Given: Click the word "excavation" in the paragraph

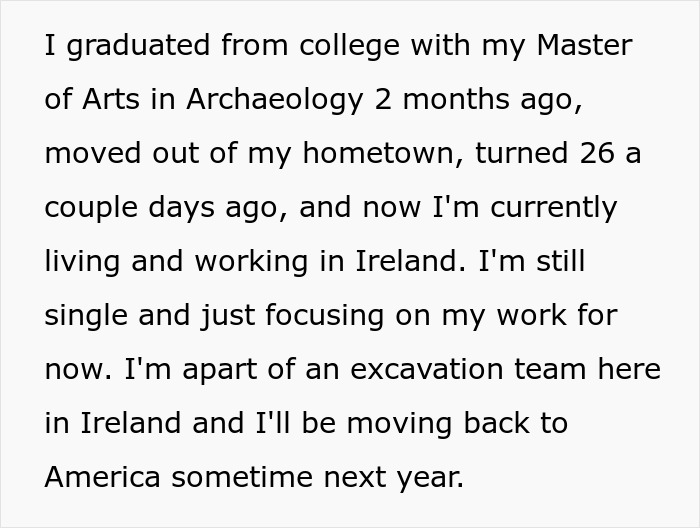Looking at the screenshot, I should 427,370.
